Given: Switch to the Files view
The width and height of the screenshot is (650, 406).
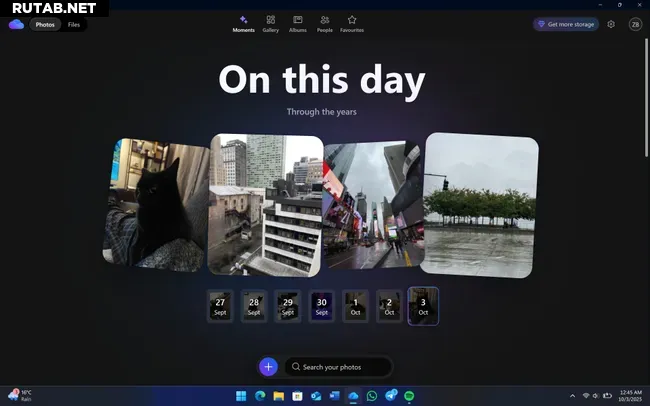Looking at the screenshot, I should pos(74,24).
